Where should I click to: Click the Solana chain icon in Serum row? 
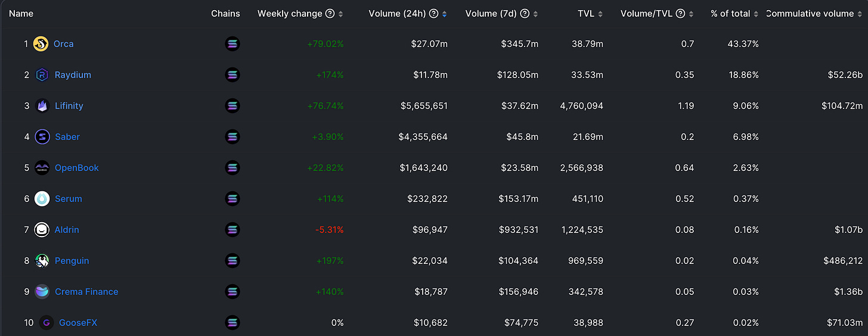[232, 198]
